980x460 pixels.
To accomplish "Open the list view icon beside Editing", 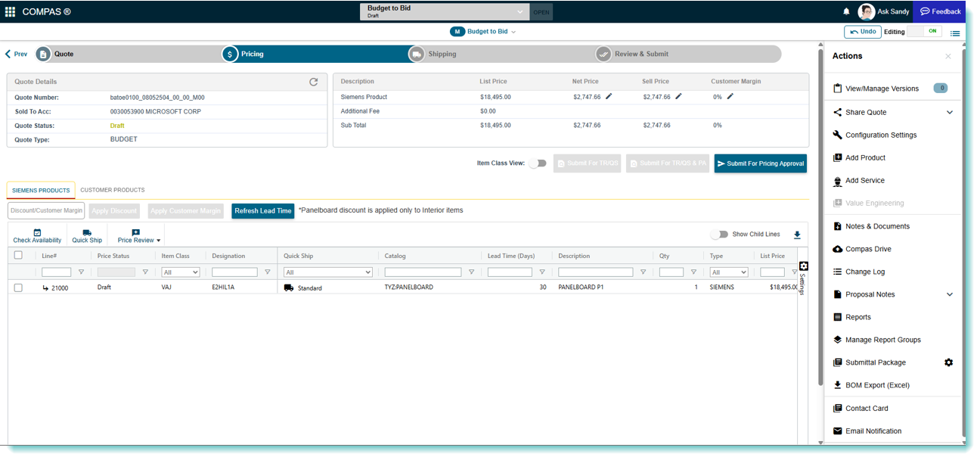I will [x=955, y=33].
